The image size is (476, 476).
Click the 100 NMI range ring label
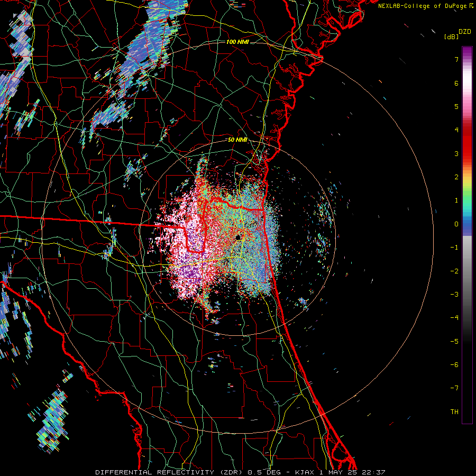pyautogui.click(x=237, y=42)
